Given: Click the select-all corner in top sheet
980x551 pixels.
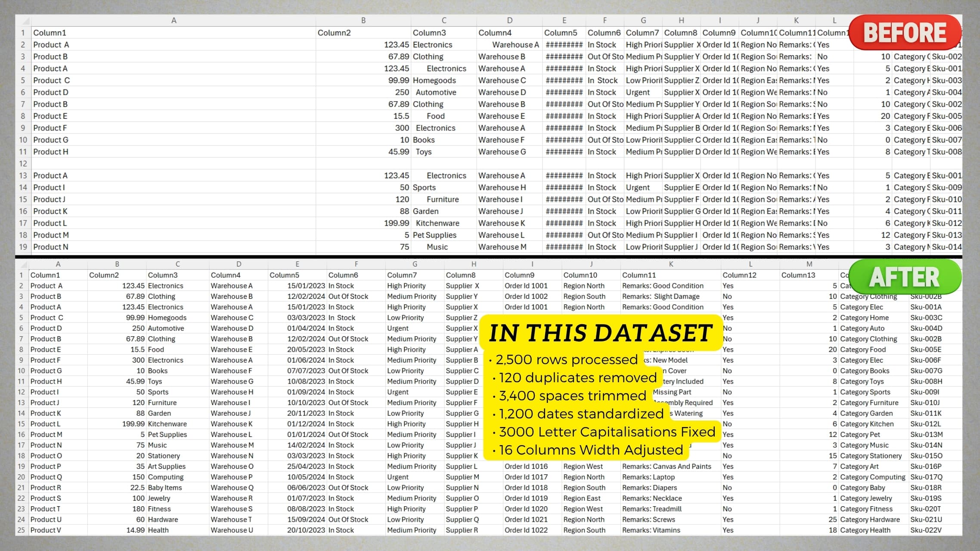Looking at the screenshot, I should (25, 21).
